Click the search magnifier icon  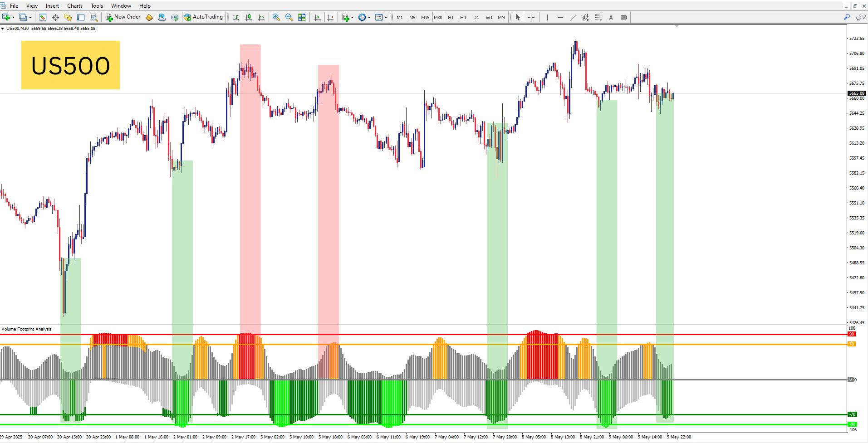coord(847,17)
